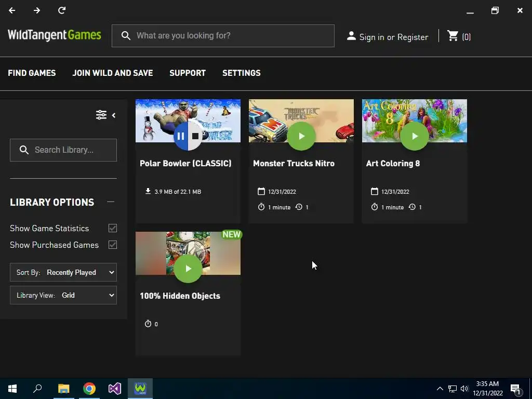Image resolution: width=532 pixels, height=399 pixels.
Task: Open Windows taskbar search
Action: click(37, 389)
